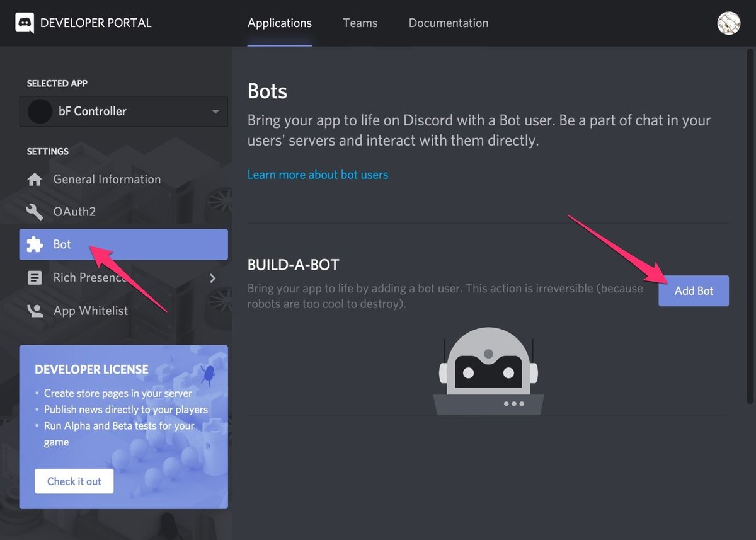This screenshot has width=756, height=540.
Task: Open the Documentation tab
Action: click(448, 23)
